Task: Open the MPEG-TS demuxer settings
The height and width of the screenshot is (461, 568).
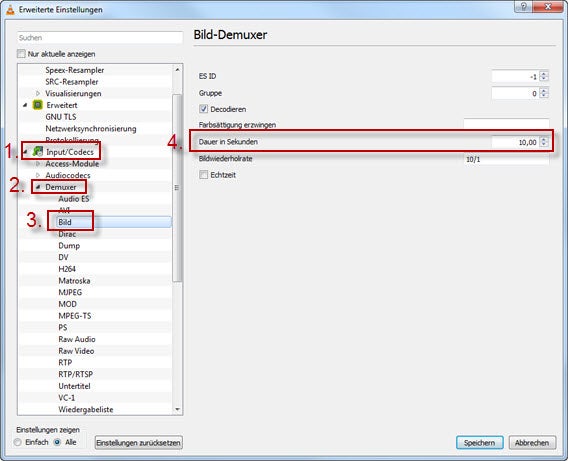Action: click(75, 316)
